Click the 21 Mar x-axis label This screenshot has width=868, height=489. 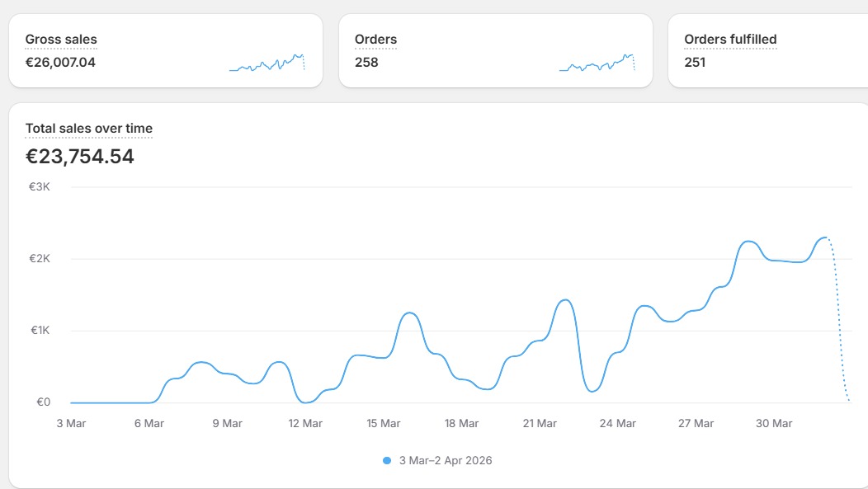[x=539, y=423]
